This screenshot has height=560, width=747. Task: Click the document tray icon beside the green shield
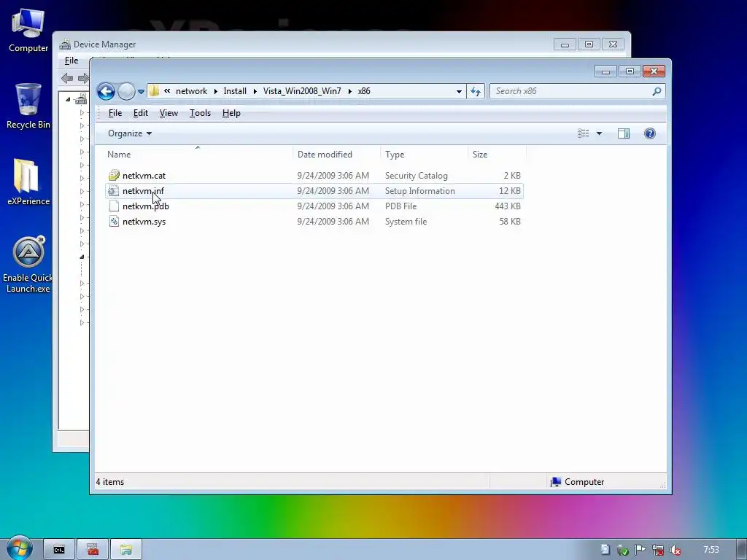[605, 550]
